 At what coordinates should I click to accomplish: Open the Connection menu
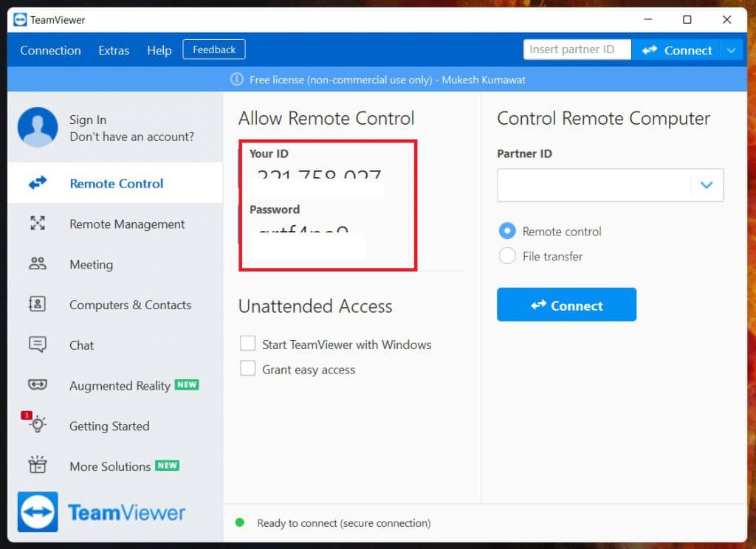click(51, 50)
